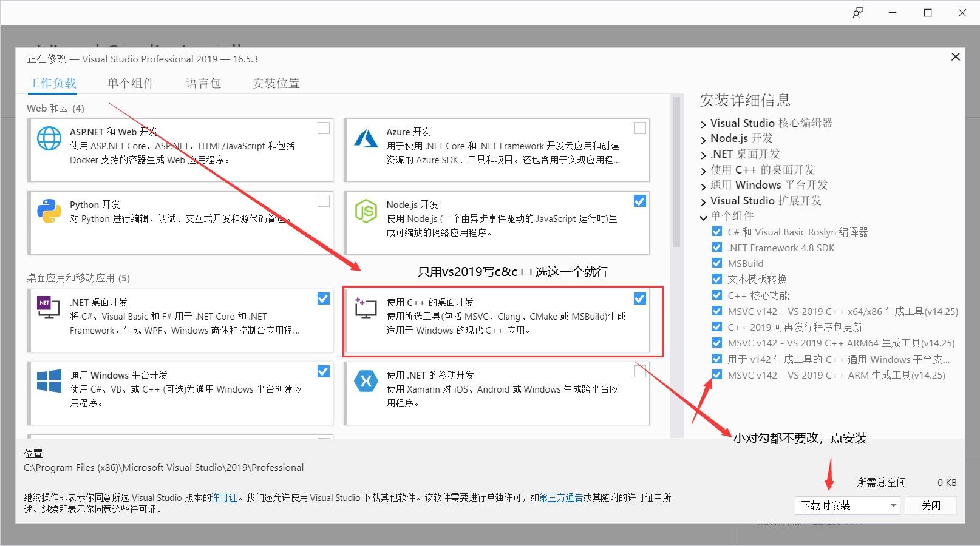Click the feedback icon in the title bar
Viewport: 980px width, 546px height.
[x=858, y=13]
